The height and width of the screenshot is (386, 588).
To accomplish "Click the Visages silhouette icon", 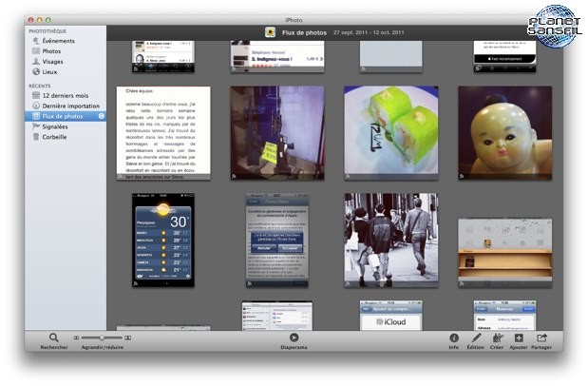I will pyautogui.click(x=36, y=61).
